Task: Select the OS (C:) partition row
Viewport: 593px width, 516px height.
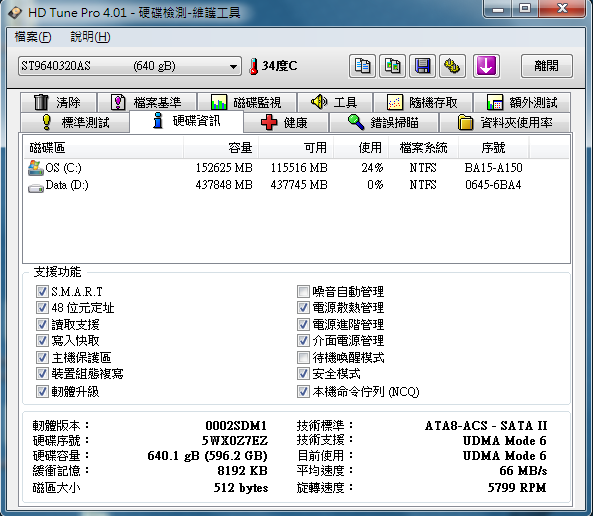Action: [x=296, y=168]
